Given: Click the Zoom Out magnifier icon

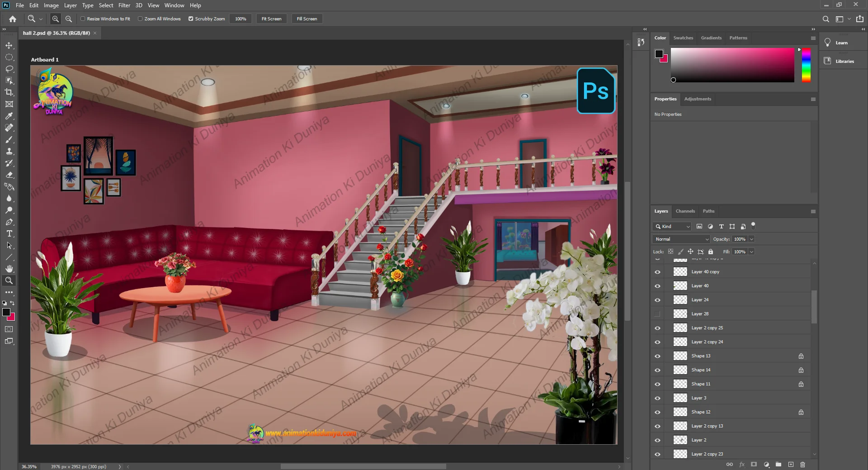Looking at the screenshot, I should [69, 19].
